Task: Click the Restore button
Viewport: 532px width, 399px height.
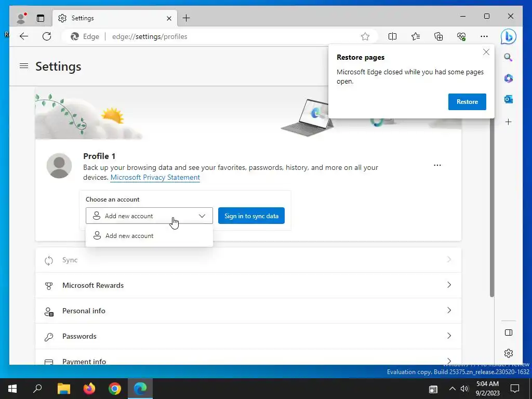Action: pyautogui.click(x=467, y=102)
